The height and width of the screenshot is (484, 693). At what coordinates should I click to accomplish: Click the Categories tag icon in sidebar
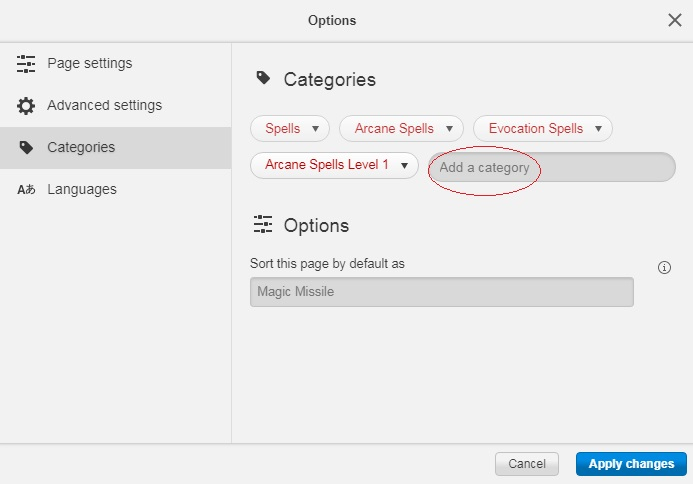(x=26, y=148)
